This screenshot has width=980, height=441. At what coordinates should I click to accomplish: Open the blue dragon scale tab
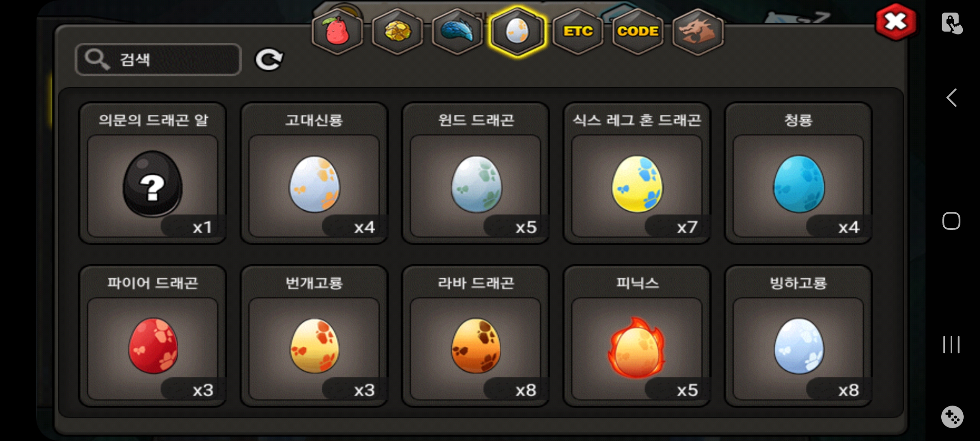457,32
